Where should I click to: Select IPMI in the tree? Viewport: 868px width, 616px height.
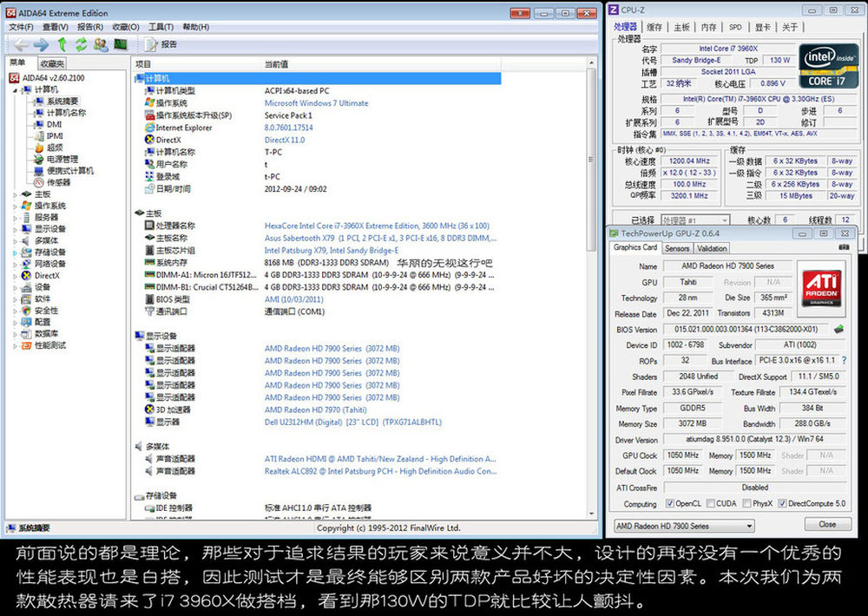55,136
